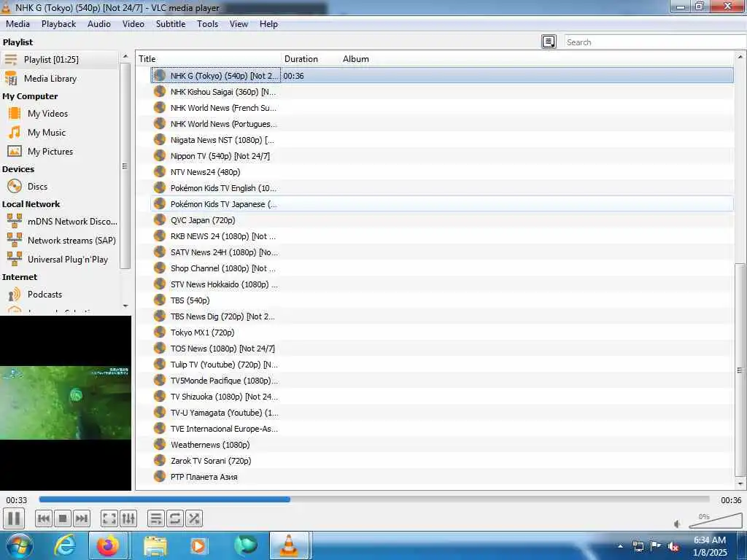The width and height of the screenshot is (747, 560).
Task: Select Pokémon Kids TV Japanese entry
Action: (x=442, y=204)
